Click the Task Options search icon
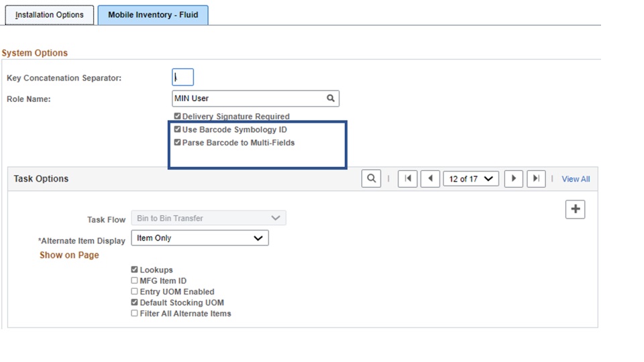 pos(371,179)
